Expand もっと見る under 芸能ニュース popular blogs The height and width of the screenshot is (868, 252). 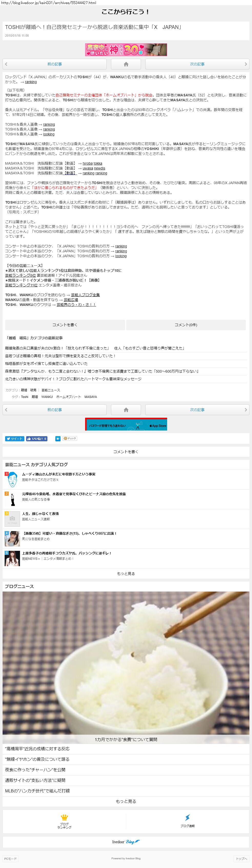pos(126,574)
